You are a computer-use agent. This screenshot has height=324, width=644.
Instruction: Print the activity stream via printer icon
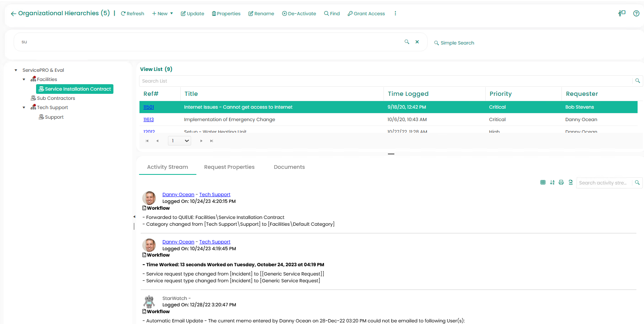pyautogui.click(x=561, y=182)
